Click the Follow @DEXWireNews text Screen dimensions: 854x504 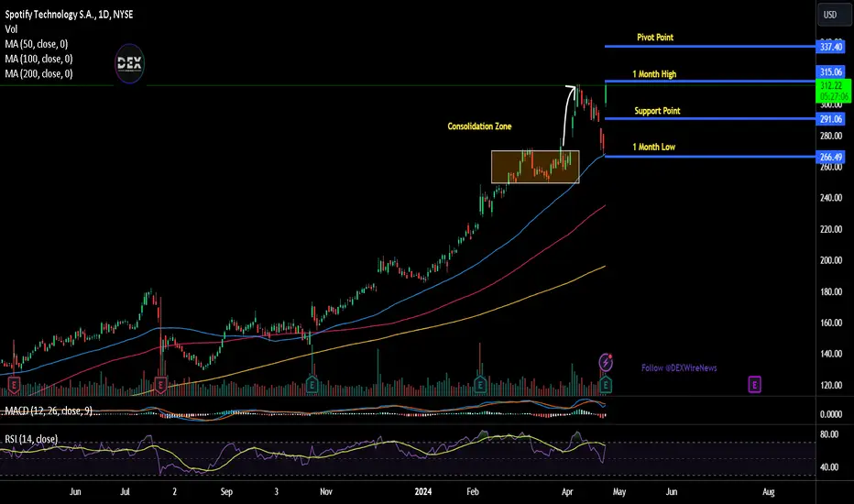point(679,367)
